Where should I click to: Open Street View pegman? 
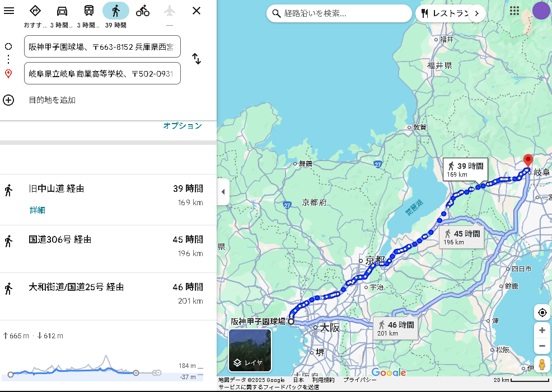(542, 365)
